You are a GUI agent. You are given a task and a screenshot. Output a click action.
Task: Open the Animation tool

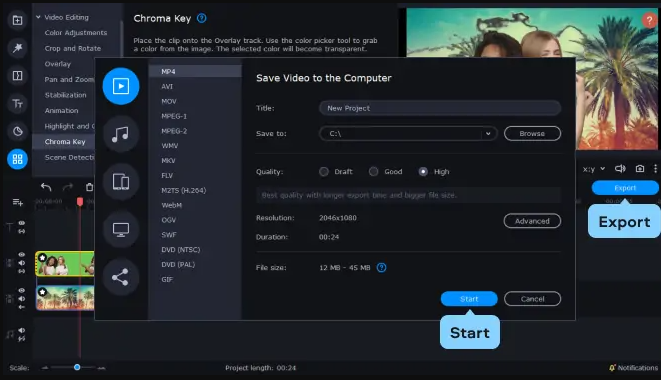point(62,110)
